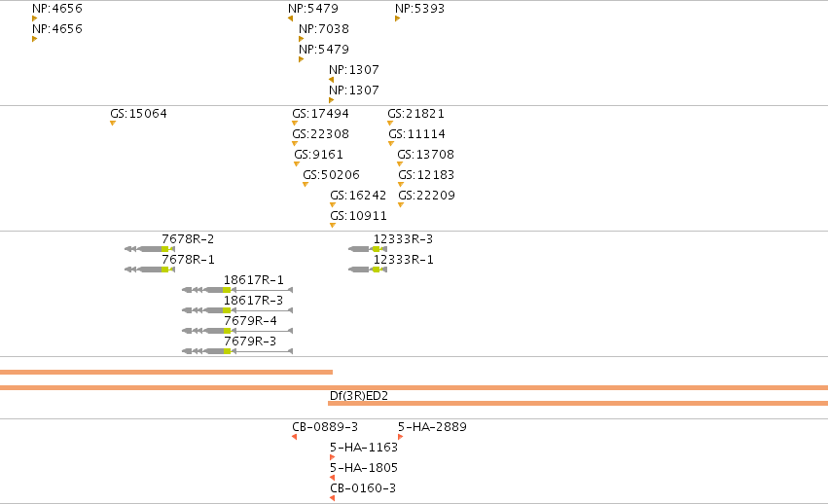Click the NP:5479 label above NP:7038
This screenshot has height=504, width=828.
313,9
